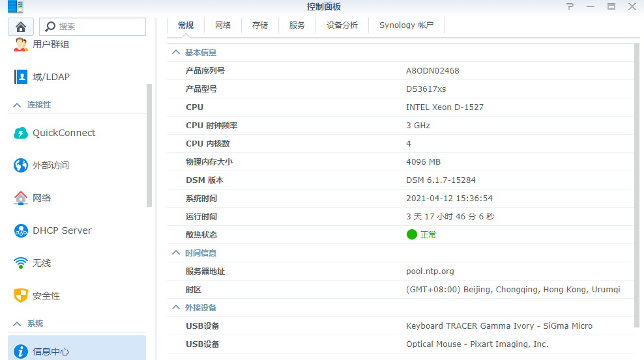Image resolution: width=644 pixels, height=360 pixels.
Task: Click system time 2021-04-12 15:36:54
Action: pos(449,199)
